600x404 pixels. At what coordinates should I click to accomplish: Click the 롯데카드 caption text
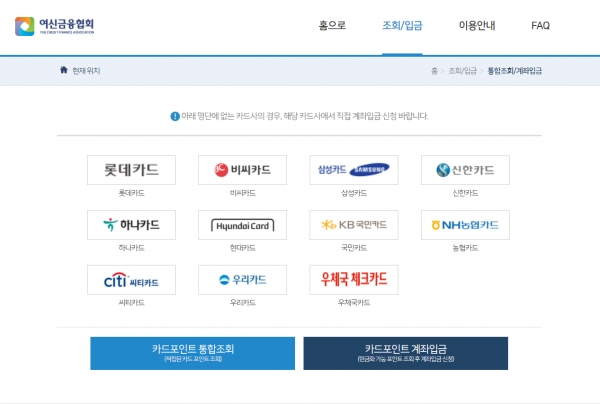[x=131, y=193]
